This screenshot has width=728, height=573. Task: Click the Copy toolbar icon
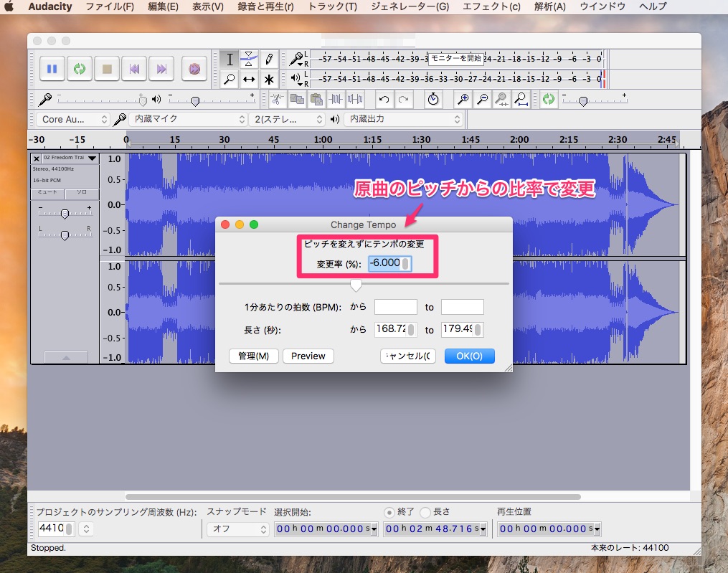click(297, 100)
